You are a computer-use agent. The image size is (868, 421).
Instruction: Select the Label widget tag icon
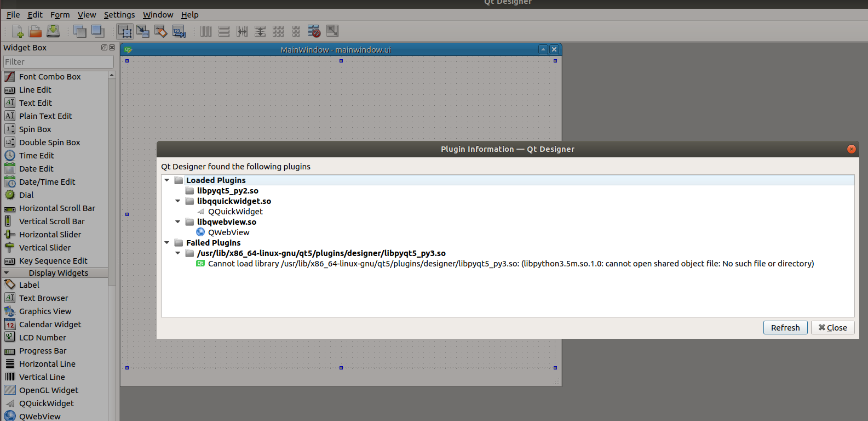10,285
